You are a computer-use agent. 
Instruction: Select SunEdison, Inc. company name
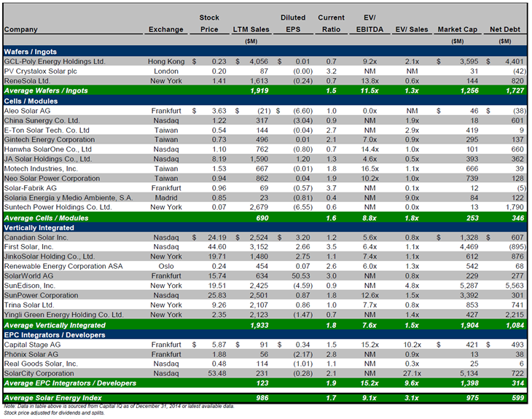[30, 286]
